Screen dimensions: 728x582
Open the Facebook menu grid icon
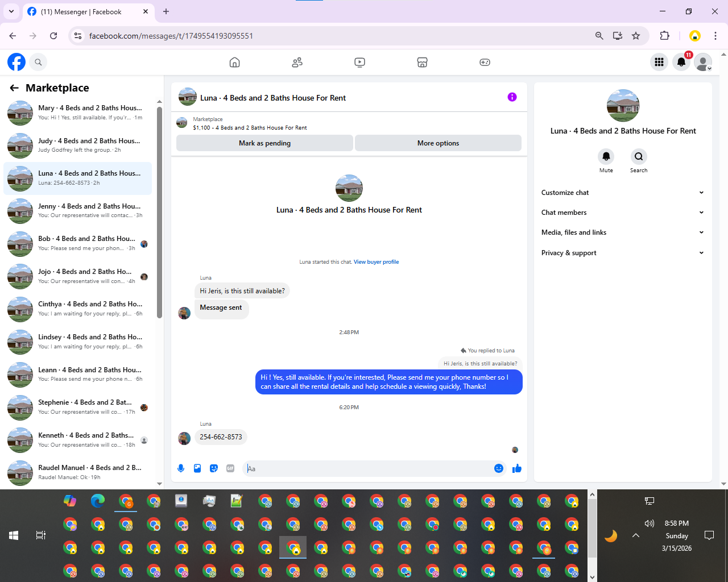coord(659,62)
